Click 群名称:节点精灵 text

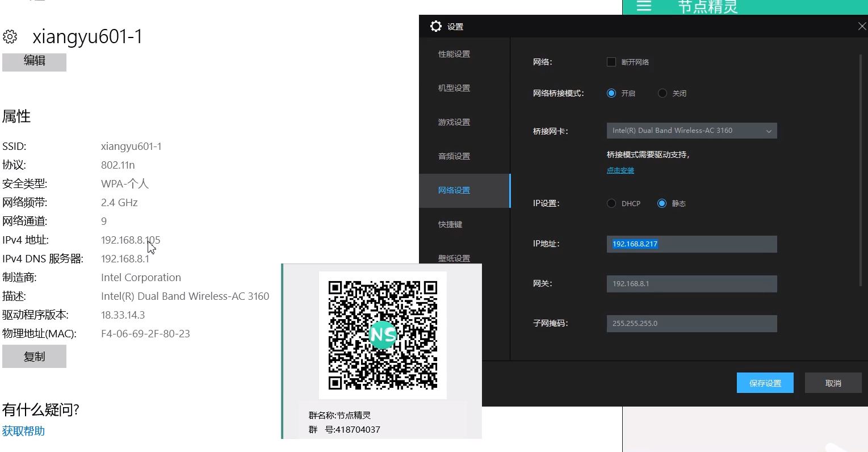(339, 416)
